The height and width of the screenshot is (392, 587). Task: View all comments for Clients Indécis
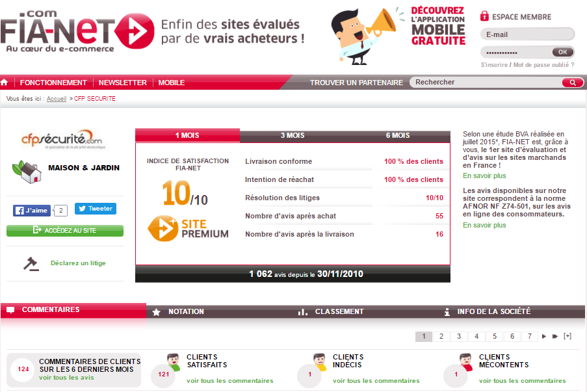point(376,381)
